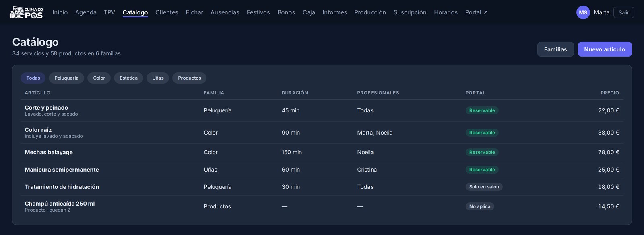This screenshot has height=235, width=644.
Task: Open the Agenda section
Action: pos(86,12)
